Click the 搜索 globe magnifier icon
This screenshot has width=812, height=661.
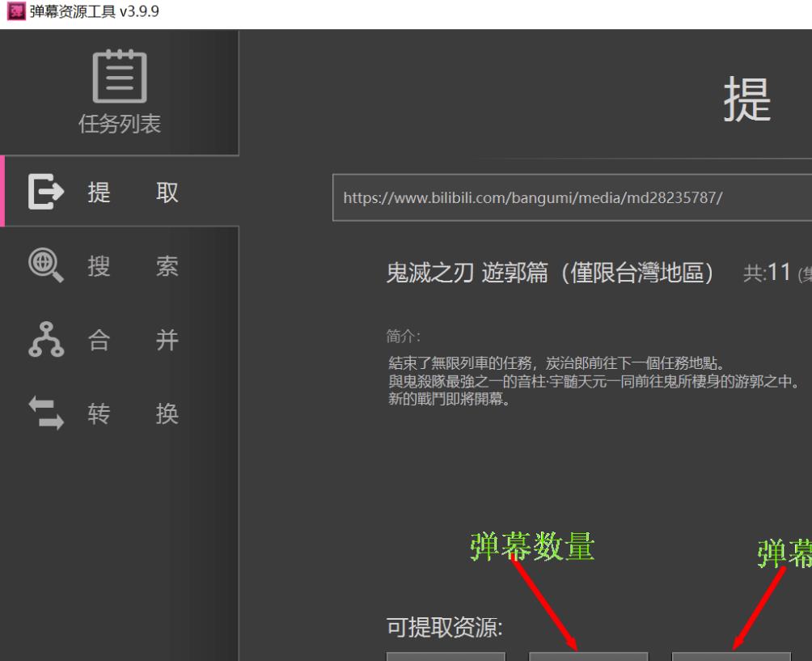click(46, 265)
